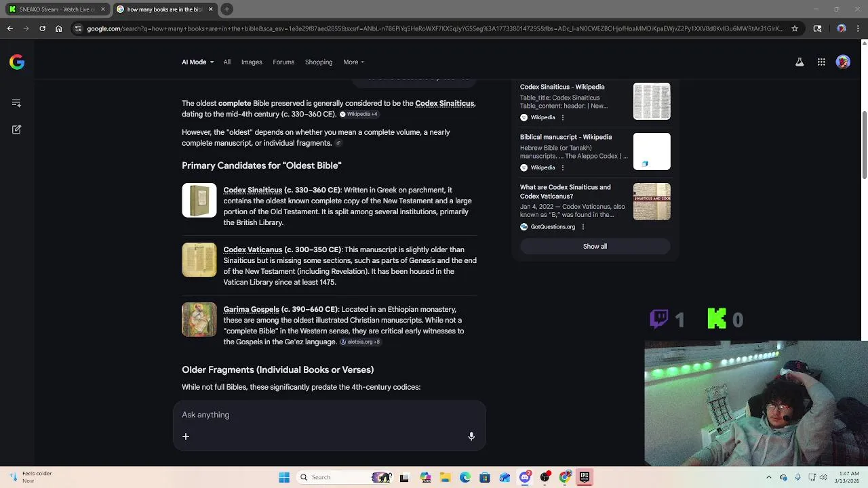
Task: Show hidden system tray icons chevron
Action: tap(768, 477)
